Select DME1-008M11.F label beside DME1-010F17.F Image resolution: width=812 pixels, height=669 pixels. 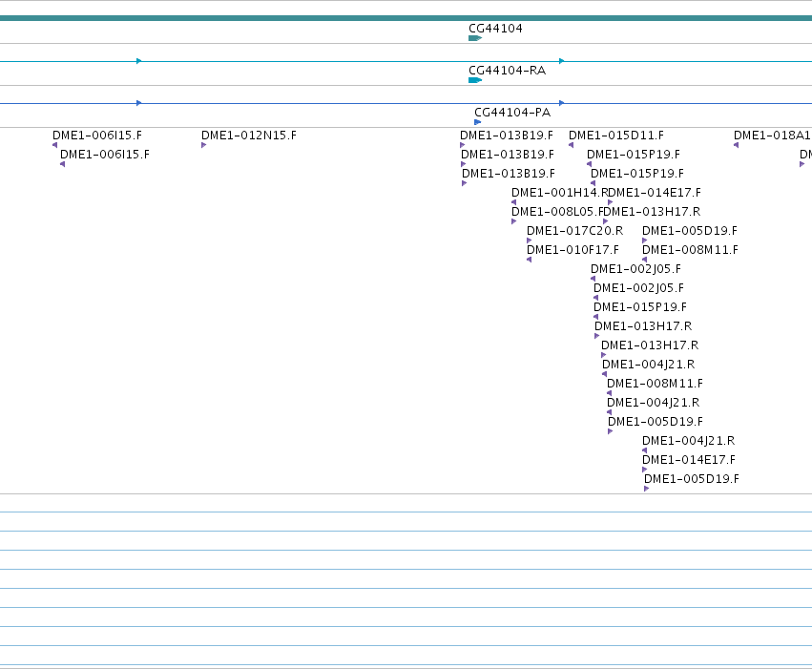click(690, 250)
